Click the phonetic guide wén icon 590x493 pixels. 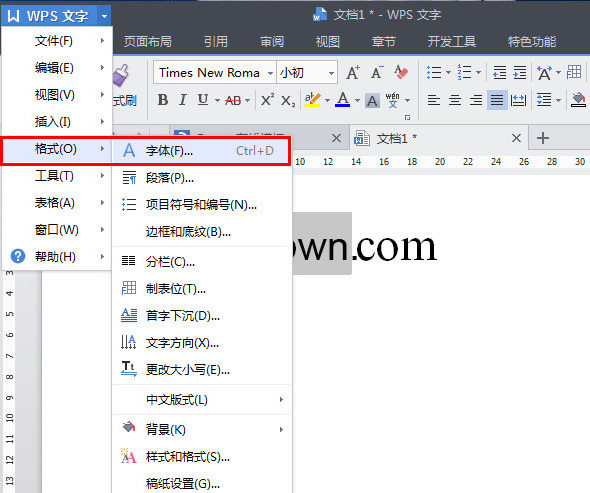[x=392, y=100]
